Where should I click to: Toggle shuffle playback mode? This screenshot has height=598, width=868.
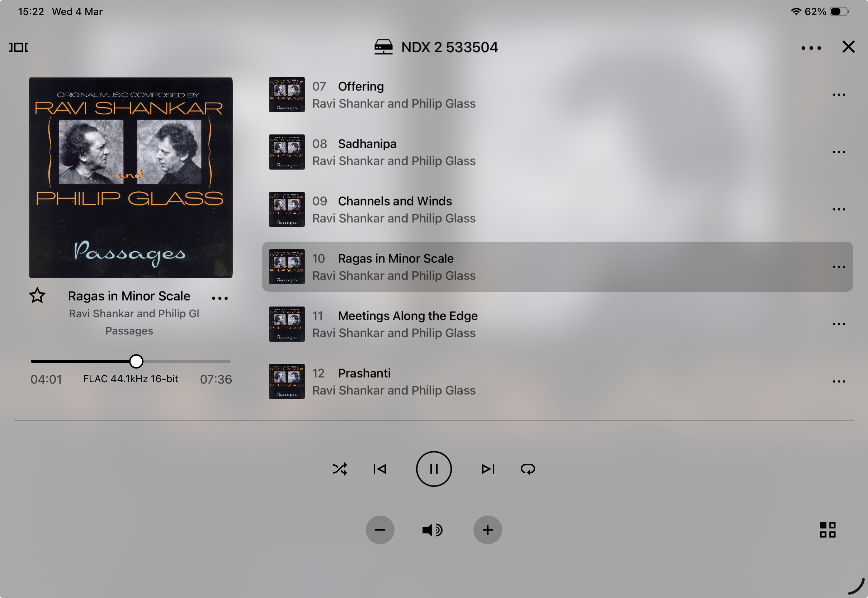pyautogui.click(x=340, y=469)
